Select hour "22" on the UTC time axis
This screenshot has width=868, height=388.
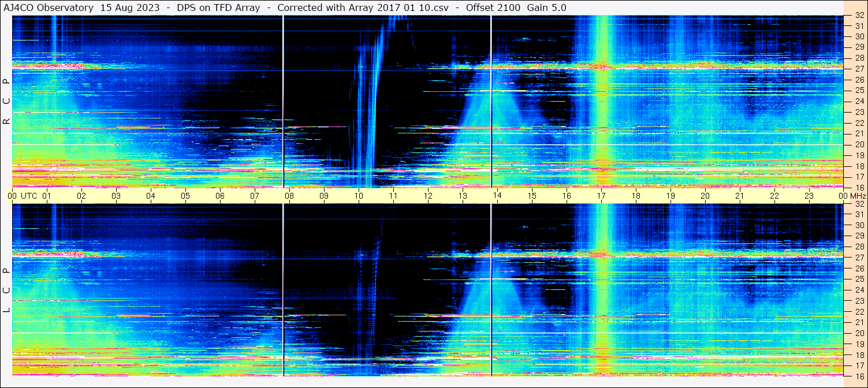[x=774, y=196]
